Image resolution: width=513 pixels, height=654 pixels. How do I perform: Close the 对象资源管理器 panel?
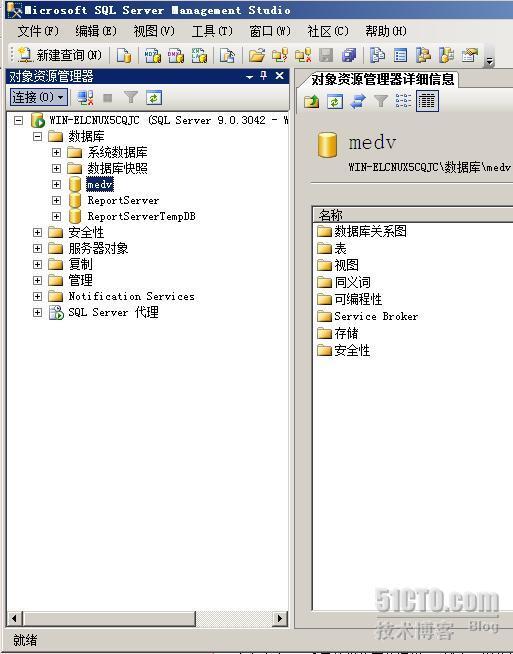click(x=279, y=76)
